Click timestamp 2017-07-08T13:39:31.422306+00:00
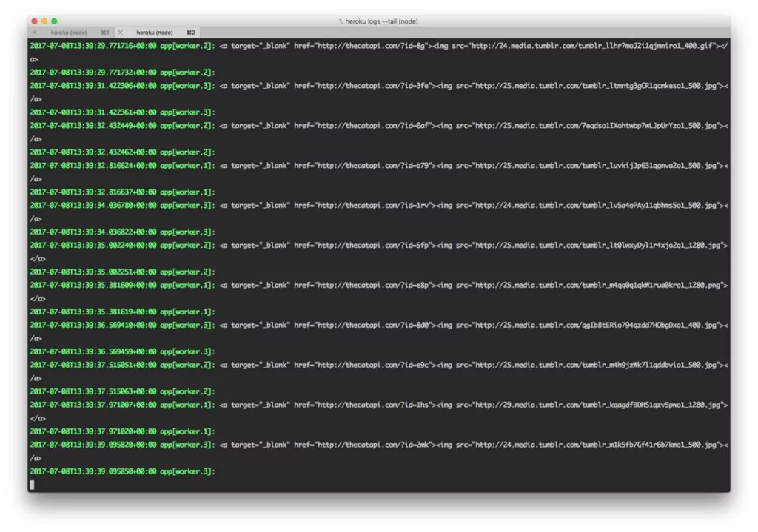 tap(93, 86)
